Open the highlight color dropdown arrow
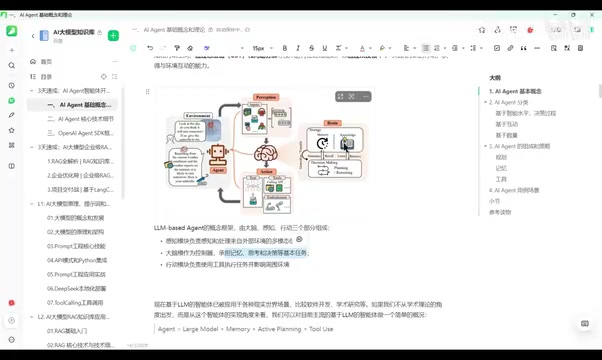 click(390, 48)
